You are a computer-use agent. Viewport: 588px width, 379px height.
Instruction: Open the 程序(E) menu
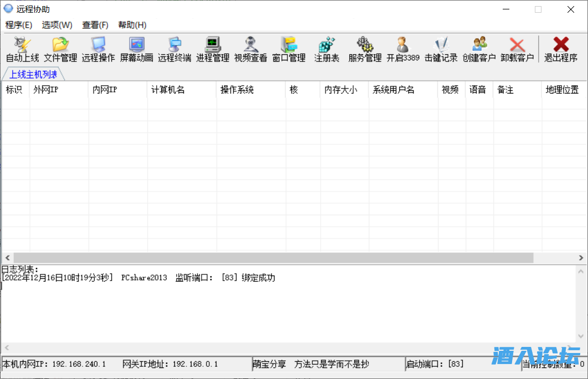(19, 25)
